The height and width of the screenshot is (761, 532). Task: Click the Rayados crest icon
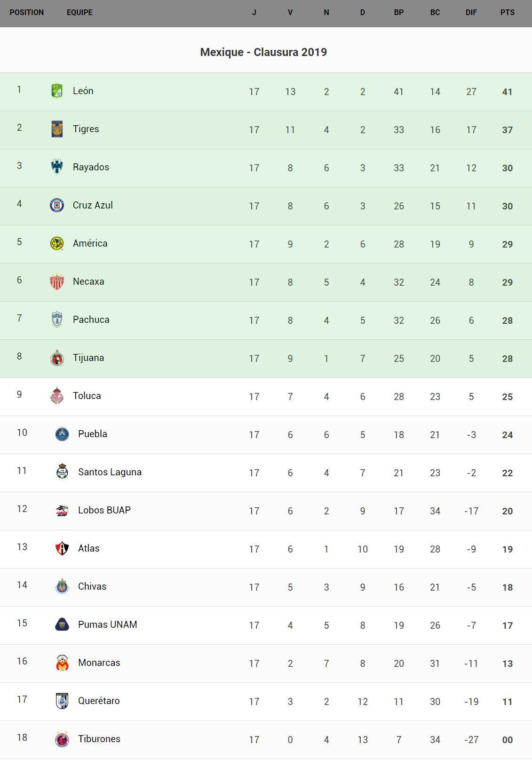click(x=57, y=167)
